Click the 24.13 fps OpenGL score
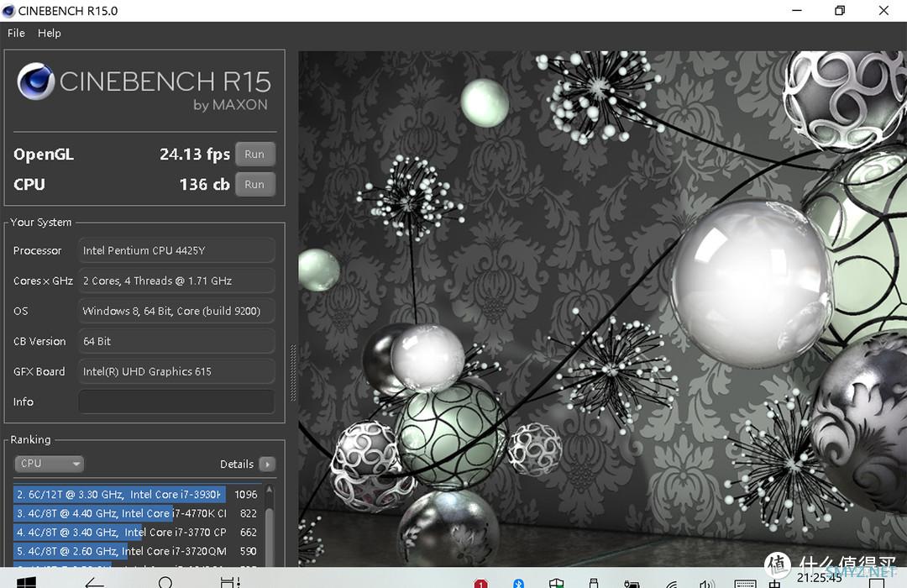The height and width of the screenshot is (588, 907). click(x=194, y=154)
